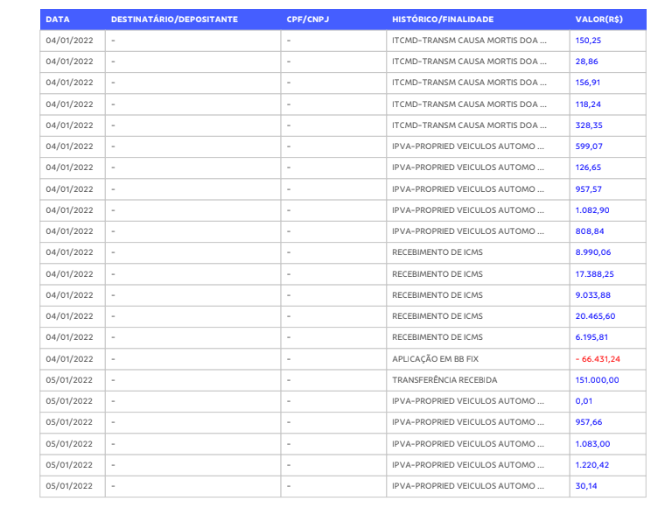Click RECEBIMENTO DE ICMS in the 6.195,81 row
The height and width of the screenshot is (506, 670).
point(438,337)
